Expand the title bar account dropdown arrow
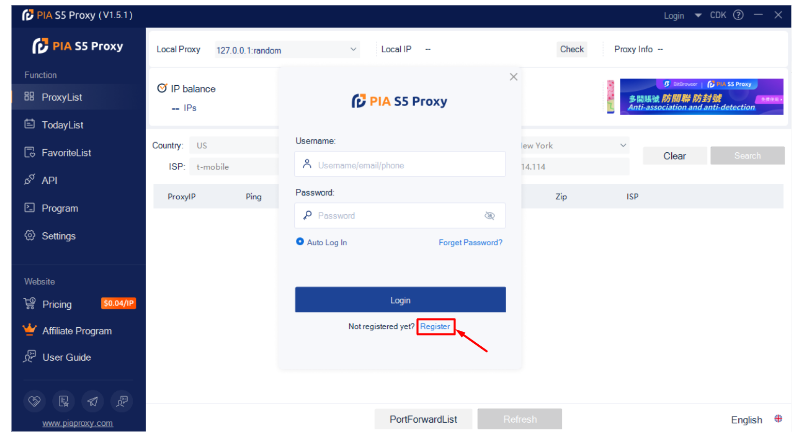 698,16
